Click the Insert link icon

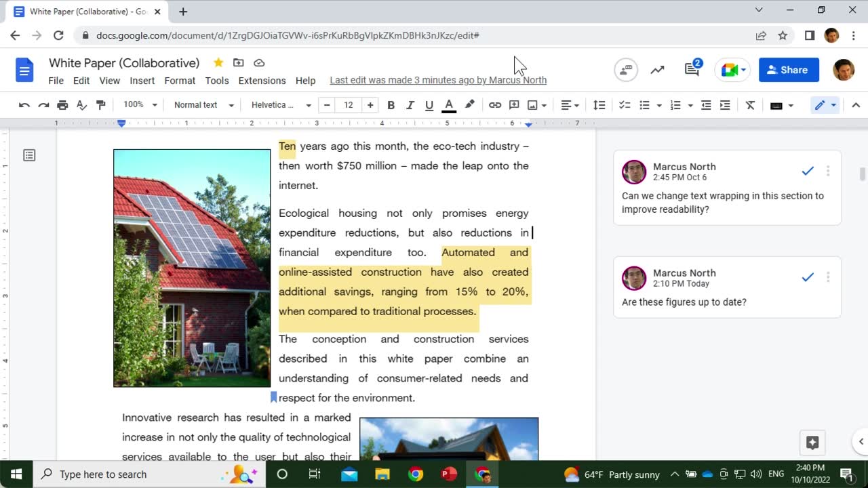(495, 105)
